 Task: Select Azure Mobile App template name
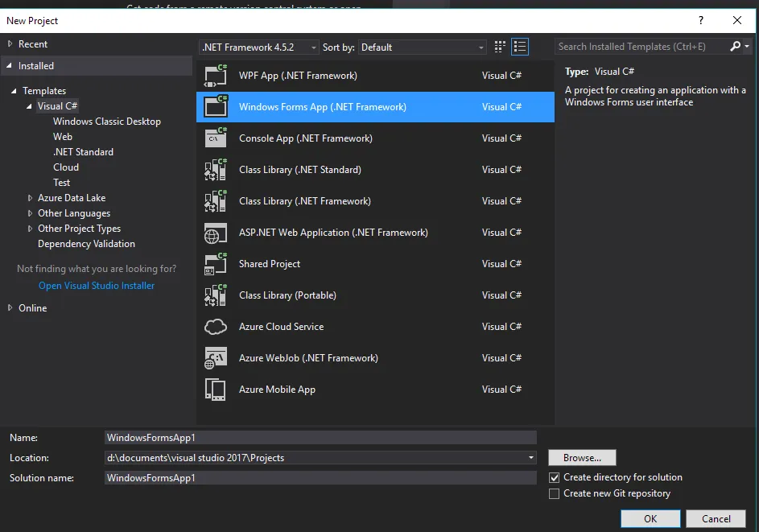[277, 390]
